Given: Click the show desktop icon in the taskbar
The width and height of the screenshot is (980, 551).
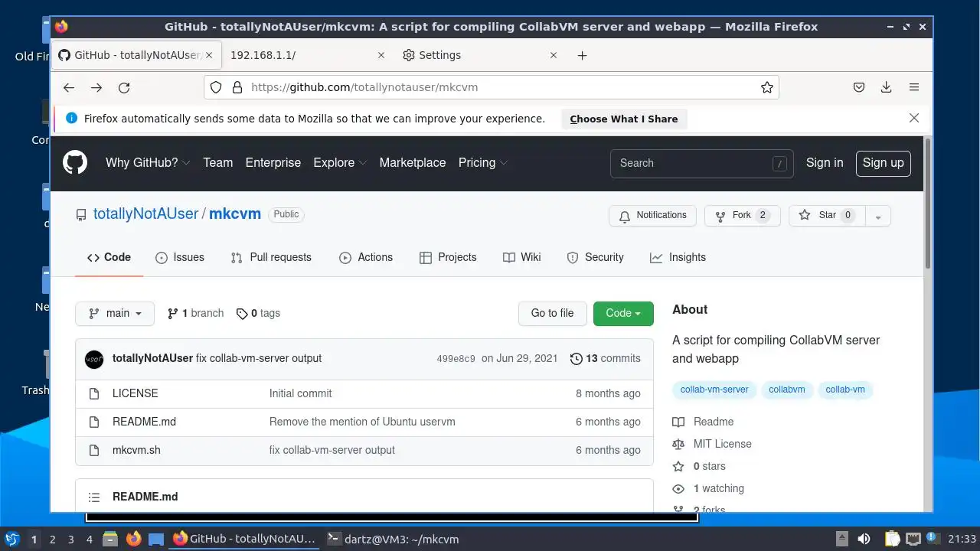Looking at the screenshot, I should pyautogui.click(x=156, y=539).
